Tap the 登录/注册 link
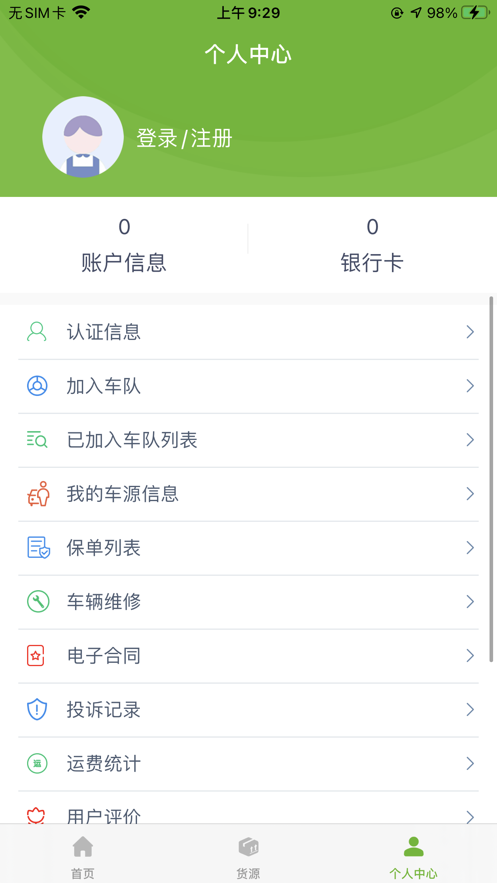The width and height of the screenshot is (497, 883). click(184, 138)
